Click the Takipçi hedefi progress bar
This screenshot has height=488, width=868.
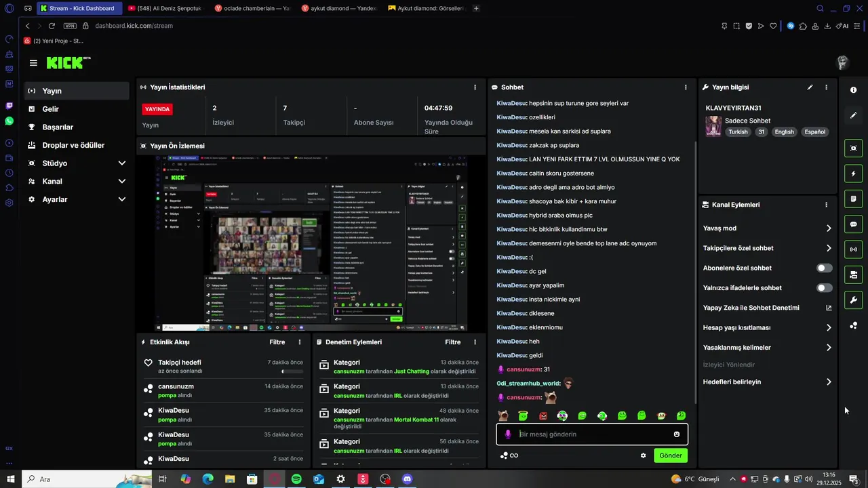tap(292, 371)
